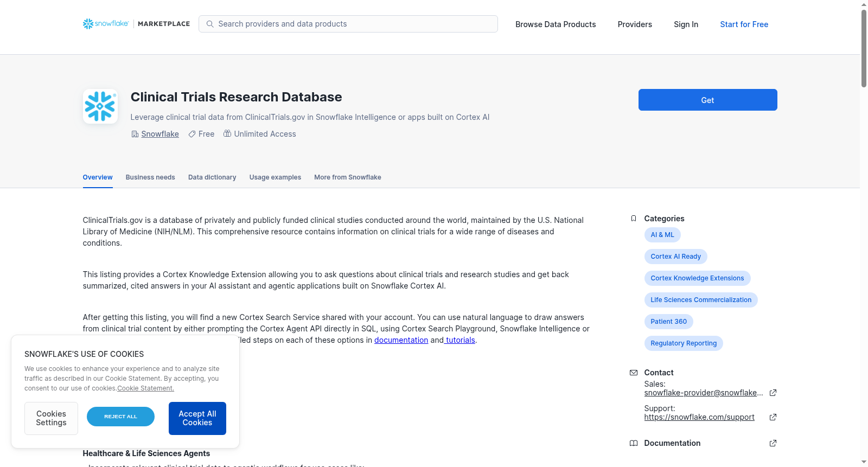Open the Snowflake provider link
The width and height of the screenshot is (868, 467).
[x=160, y=134]
